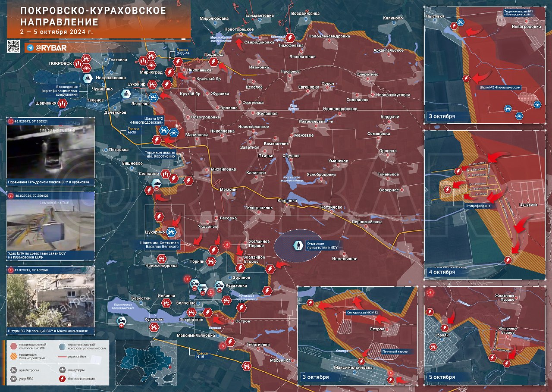The image size is (552, 392).
Task: Select the striped orange combat zone legend swatch
Action: (x=13, y=356)
